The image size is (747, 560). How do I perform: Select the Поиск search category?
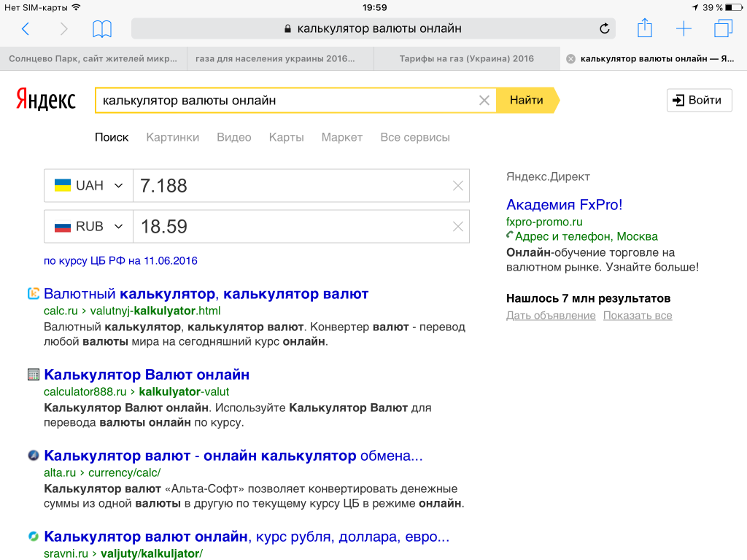pos(112,138)
